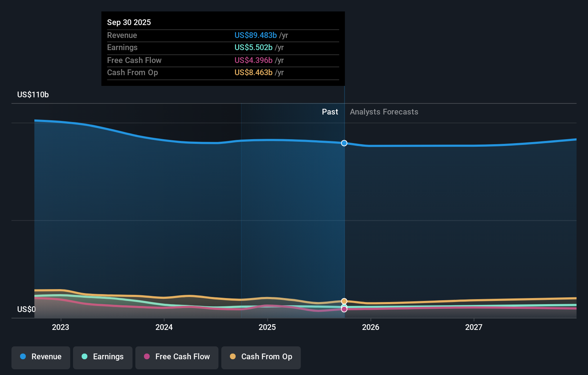This screenshot has height=375, width=588.
Task: Expand the Free Cash Flow tooltip row
Action: point(223,60)
